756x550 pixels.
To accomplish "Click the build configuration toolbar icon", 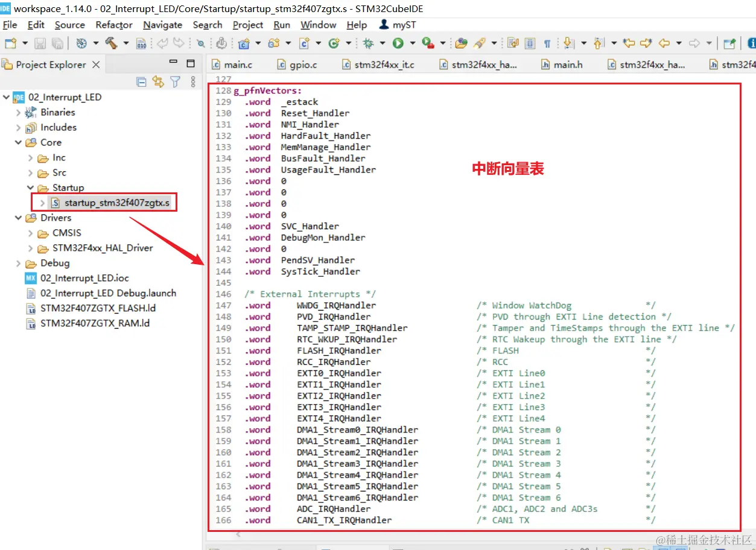I will coord(81,43).
